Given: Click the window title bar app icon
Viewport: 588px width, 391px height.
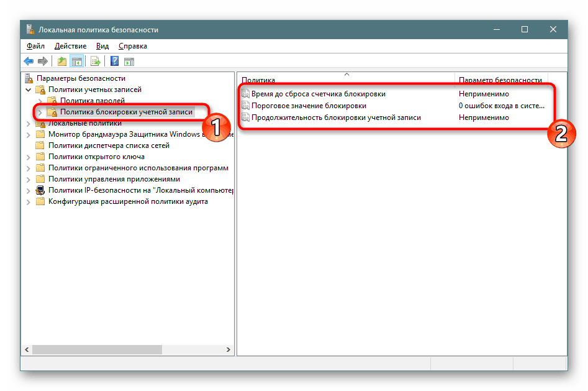Looking at the screenshot, I should 30,29.
